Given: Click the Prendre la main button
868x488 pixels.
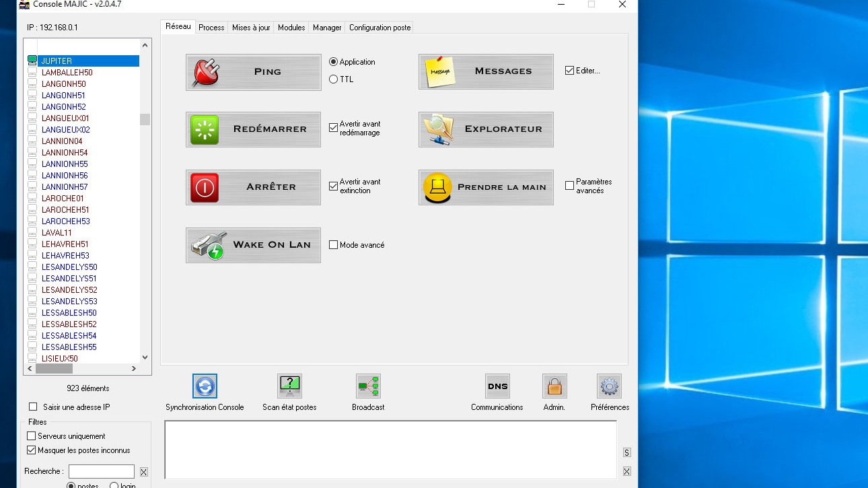Looking at the screenshot, I should [x=486, y=187].
